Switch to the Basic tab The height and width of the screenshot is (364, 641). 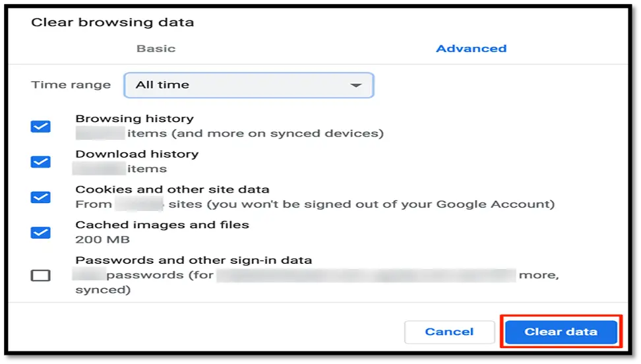156,48
